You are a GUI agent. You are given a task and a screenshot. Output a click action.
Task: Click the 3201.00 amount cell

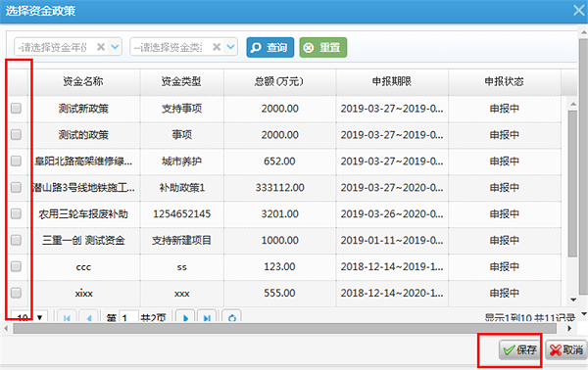coord(279,214)
